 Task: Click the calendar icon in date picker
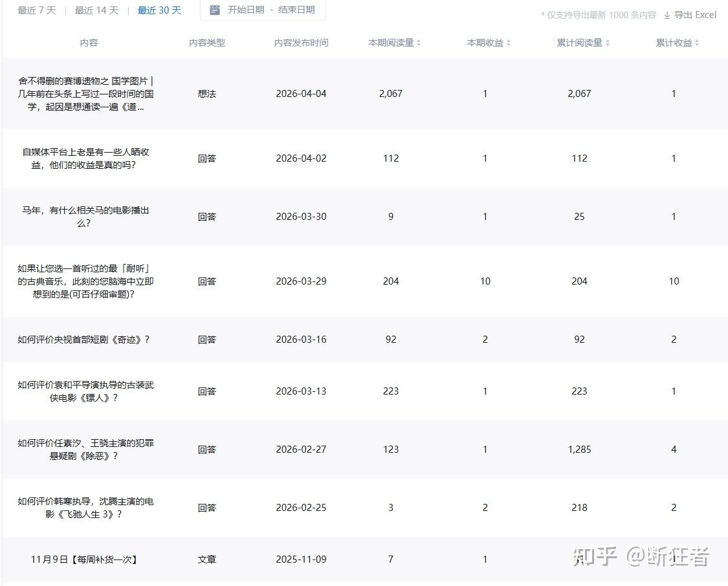(214, 10)
